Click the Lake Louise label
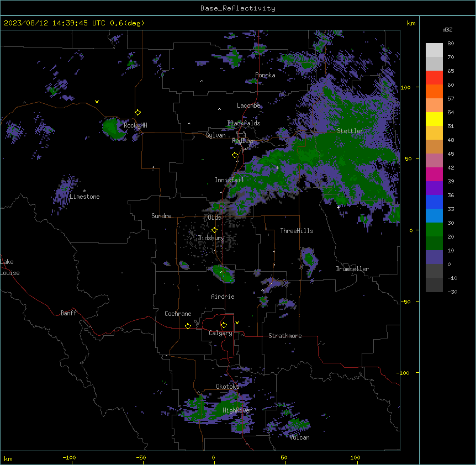Image resolution: width=476 pixels, height=465 pixels. click(x=10, y=267)
